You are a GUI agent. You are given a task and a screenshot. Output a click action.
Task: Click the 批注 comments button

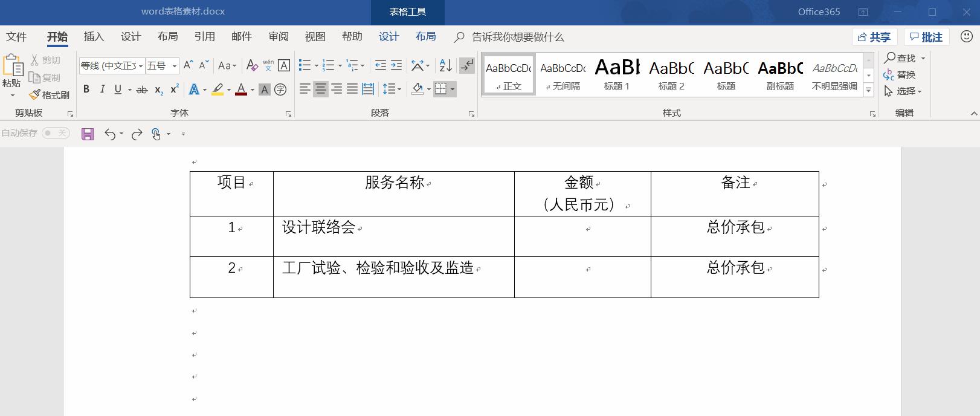927,37
